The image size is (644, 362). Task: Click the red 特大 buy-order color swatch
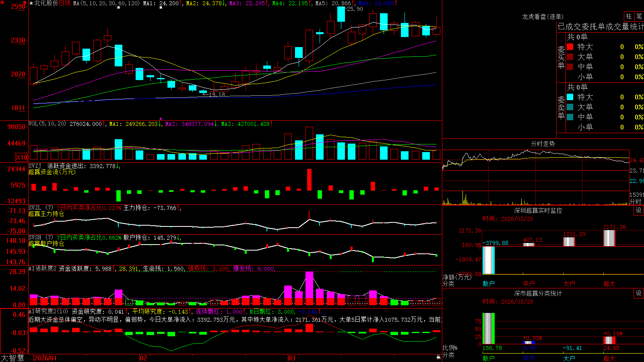click(x=570, y=47)
